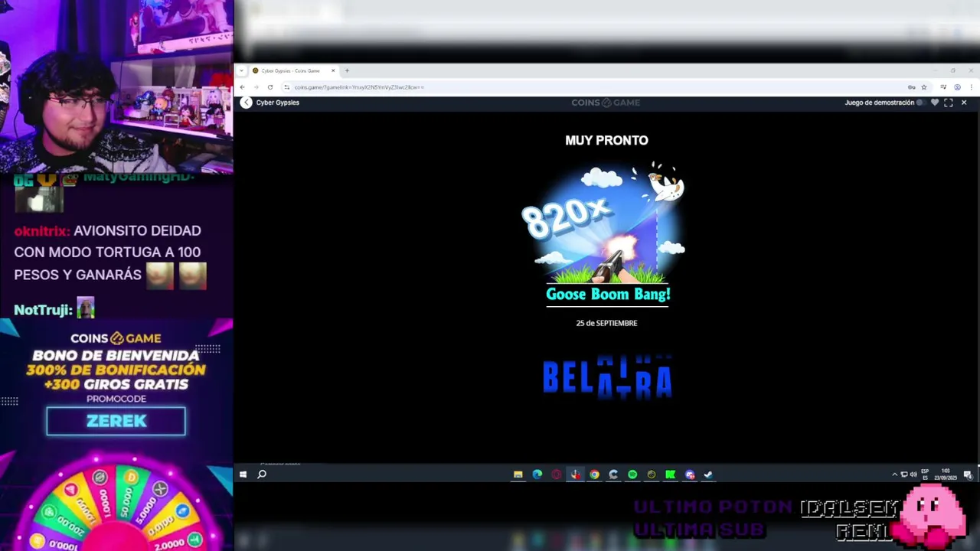Viewport: 980px width, 551px height.
Task: Open the Chrome three-dot menu
Action: 971,87
